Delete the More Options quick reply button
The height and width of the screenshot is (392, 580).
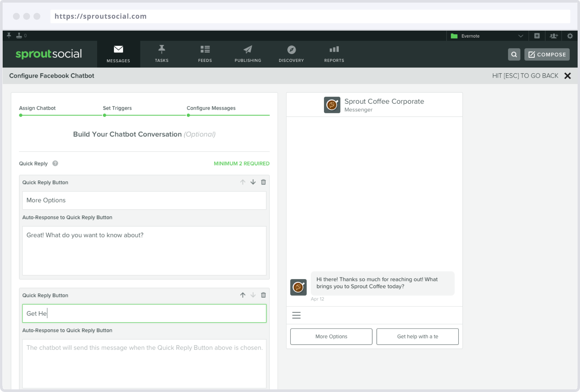click(263, 182)
